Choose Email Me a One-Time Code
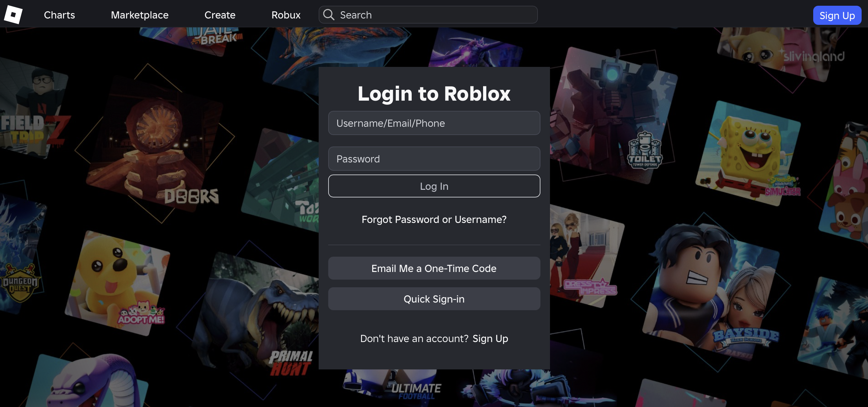The image size is (868, 407). [x=434, y=268]
